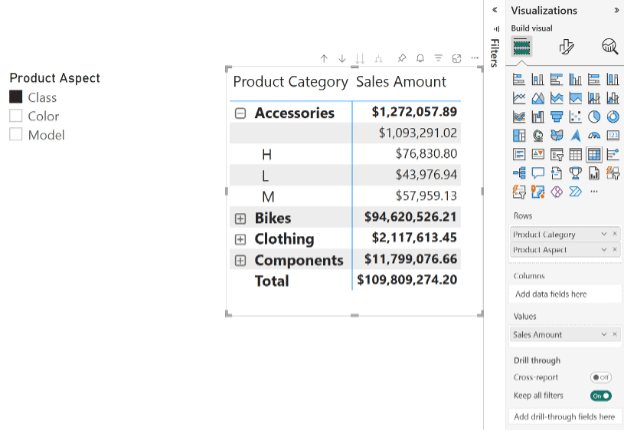
Task: Check the Model slicer checkbox
Action: 15,135
